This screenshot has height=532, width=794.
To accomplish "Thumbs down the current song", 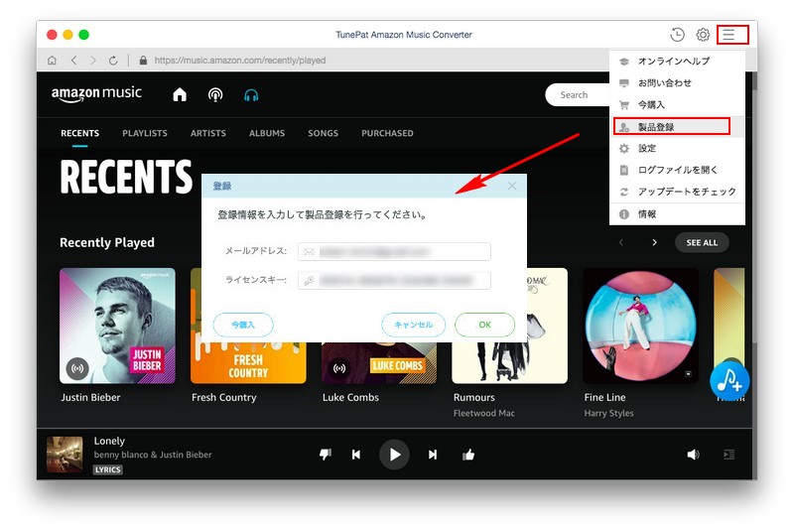I will (x=326, y=454).
